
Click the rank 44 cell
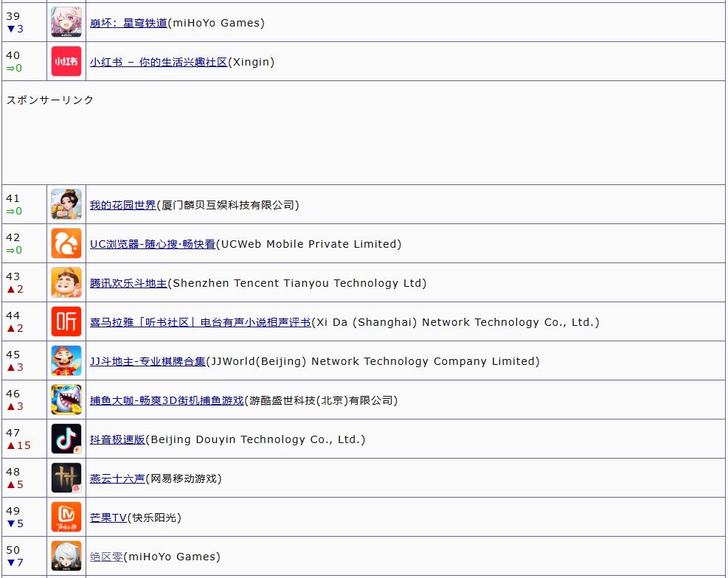(24, 321)
